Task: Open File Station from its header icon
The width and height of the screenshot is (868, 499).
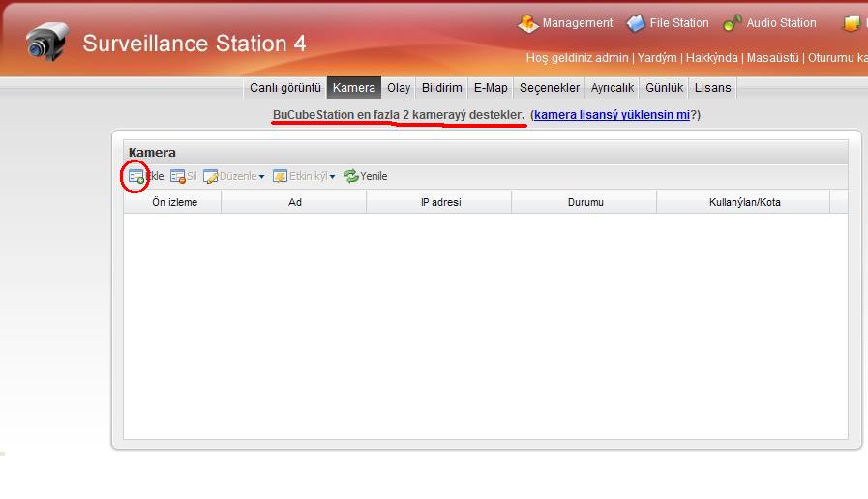Action: 636,23
